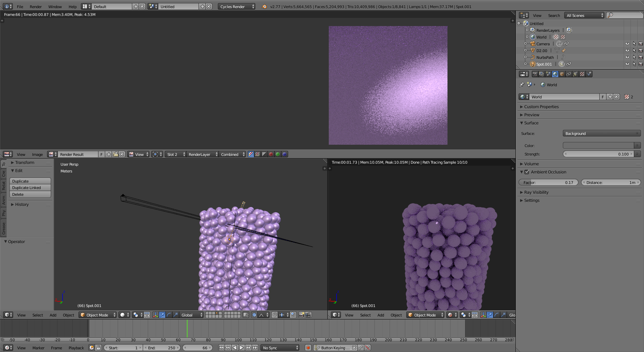644x352 pixels.
Task: Adjust the Ambient Occlusion Factor slider
Action: coord(548,182)
